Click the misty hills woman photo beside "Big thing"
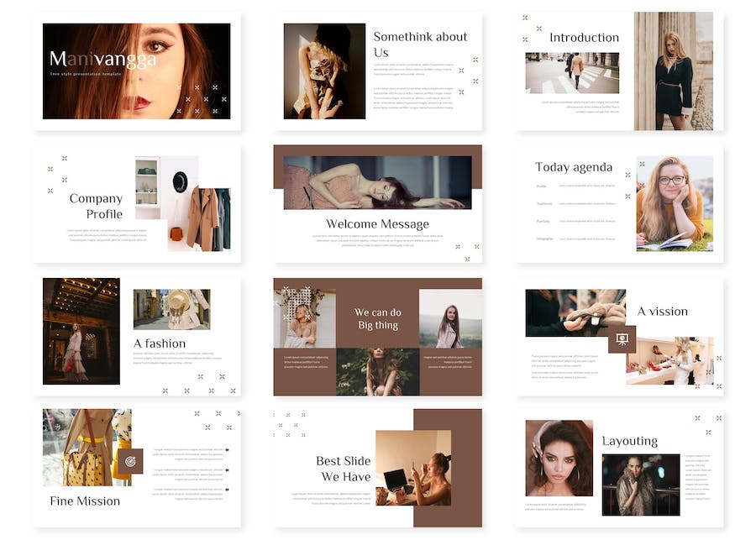The image size is (756, 540). pyautogui.click(x=450, y=318)
